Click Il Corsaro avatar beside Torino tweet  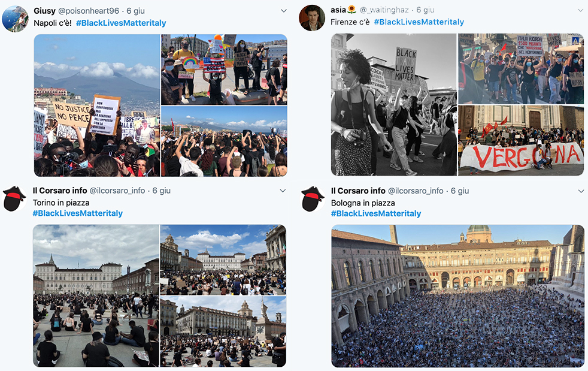tap(14, 198)
